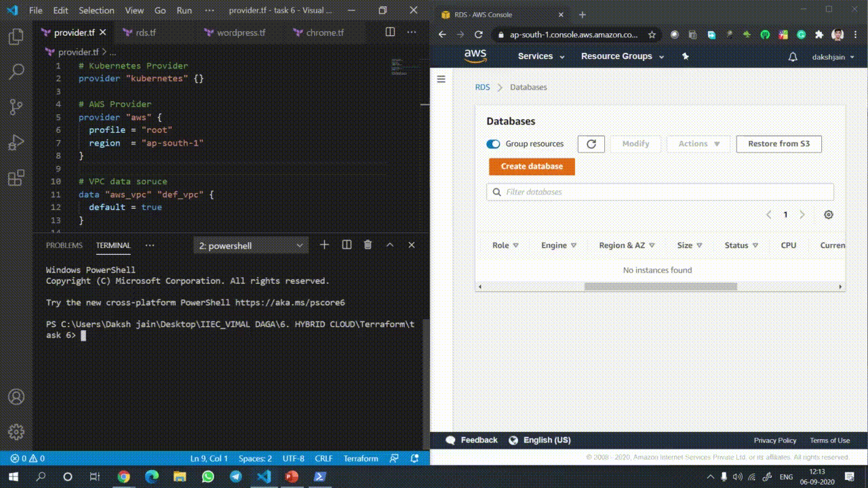The width and height of the screenshot is (868, 488).
Task: Open the Selection menu in VS Code
Action: (96, 11)
